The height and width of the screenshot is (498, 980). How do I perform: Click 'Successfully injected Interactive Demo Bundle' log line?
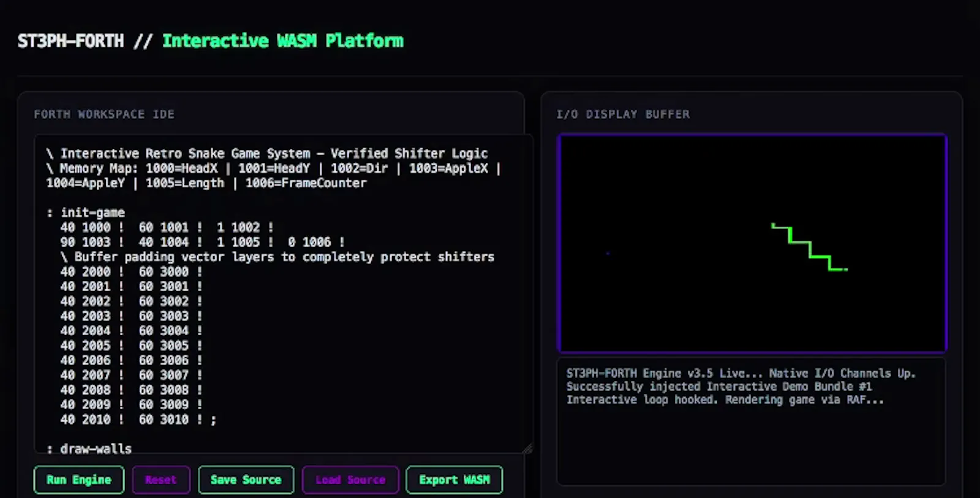(719, 387)
